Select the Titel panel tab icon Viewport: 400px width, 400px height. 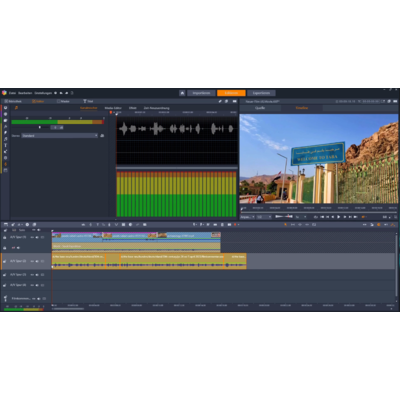point(85,101)
